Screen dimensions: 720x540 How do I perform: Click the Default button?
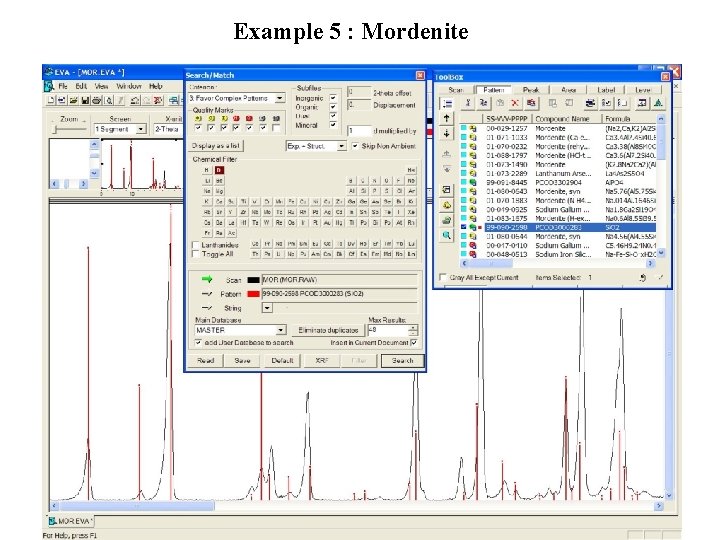pos(282,360)
